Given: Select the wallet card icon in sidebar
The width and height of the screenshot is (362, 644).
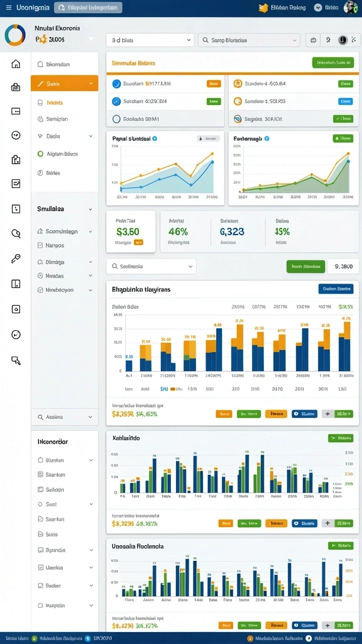Looking at the screenshot, I should pos(16,111).
